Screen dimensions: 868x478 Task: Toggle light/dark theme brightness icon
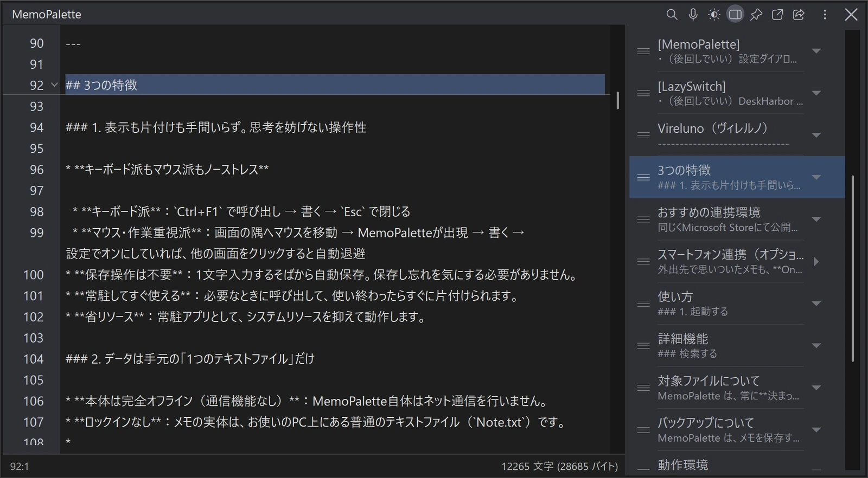pos(714,15)
